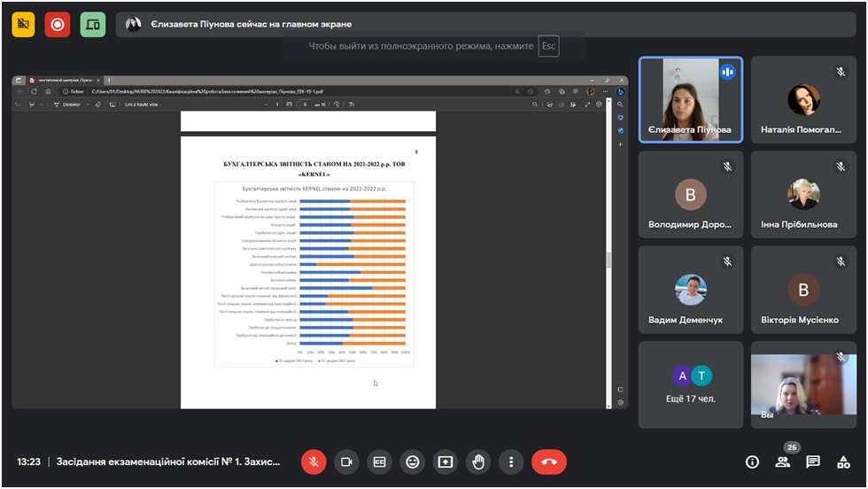Click the Esc key hint in fullscreen notice

click(x=548, y=46)
